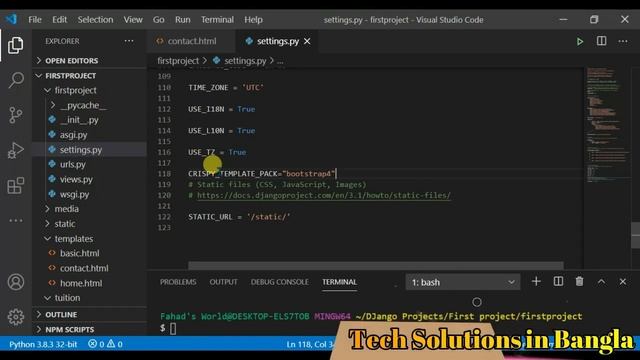
Task: Click the VS Code logo icon
Action: (11, 19)
